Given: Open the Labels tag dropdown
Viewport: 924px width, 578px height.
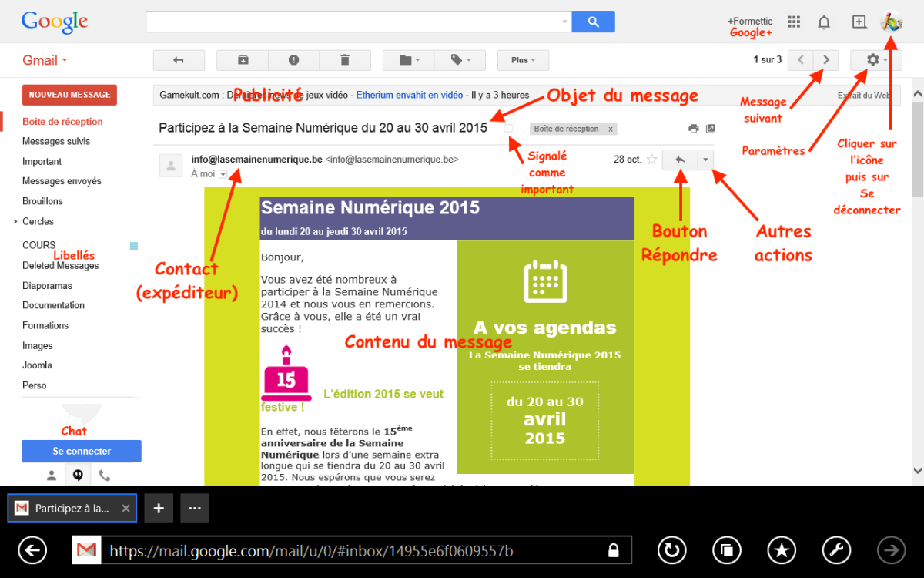Looking at the screenshot, I should click(460, 60).
